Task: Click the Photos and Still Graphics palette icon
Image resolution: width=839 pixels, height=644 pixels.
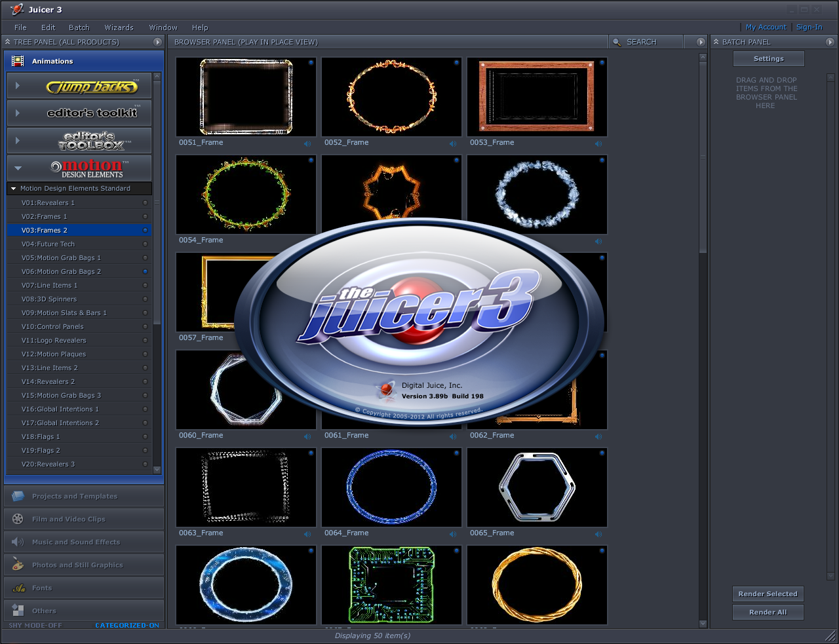Action: (18, 565)
